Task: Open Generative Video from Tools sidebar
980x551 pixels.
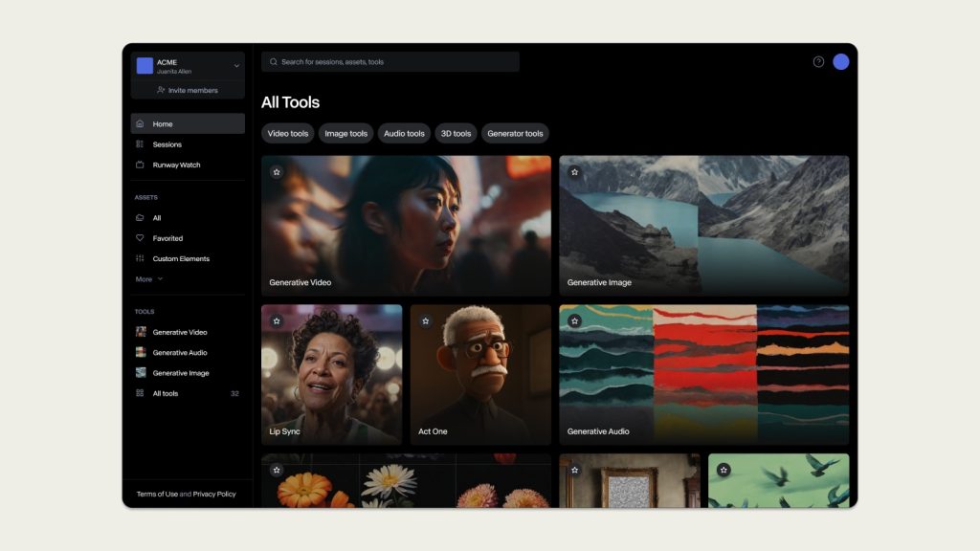Action: pos(188,332)
